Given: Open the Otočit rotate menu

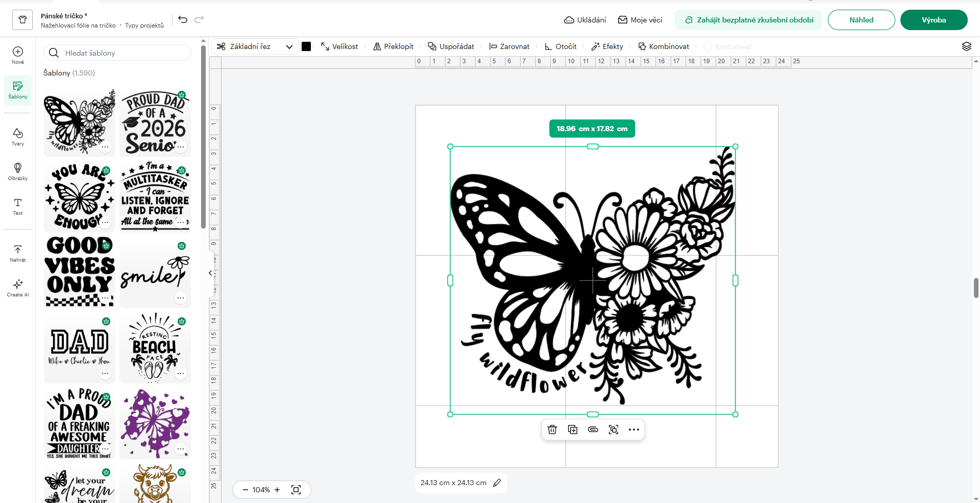Looking at the screenshot, I should point(560,46).
